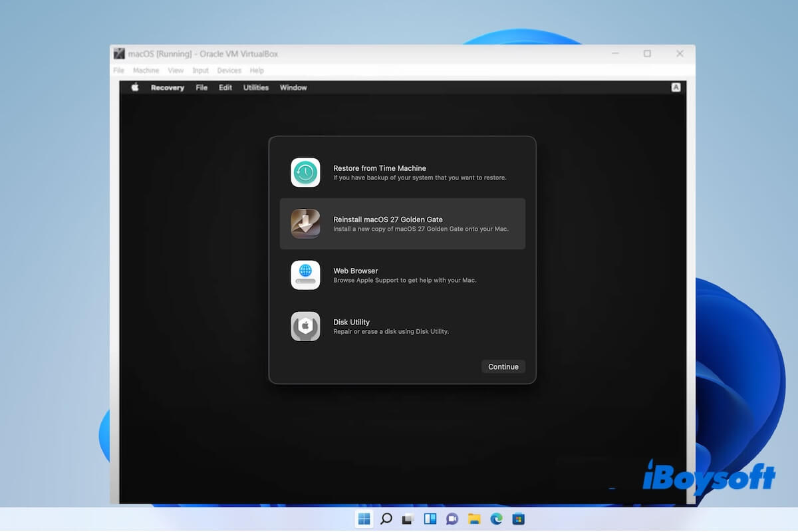Screen dimensions: 798x532
Task: Click the 'Disk Utility' title text
Action: [351, 322]
